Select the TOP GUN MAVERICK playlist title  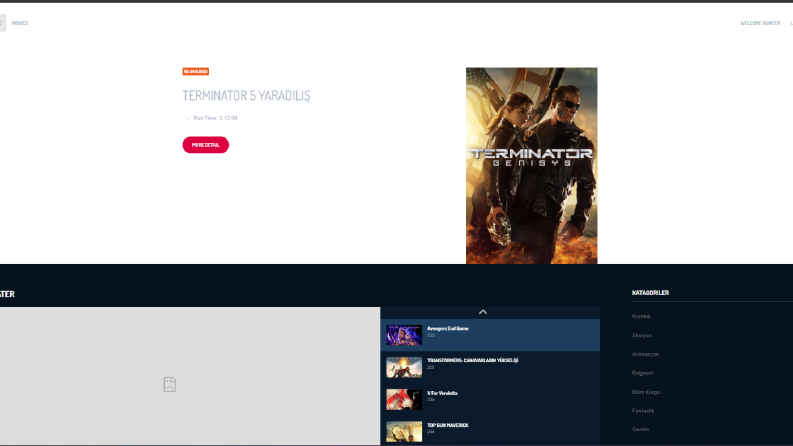[448, 425]
